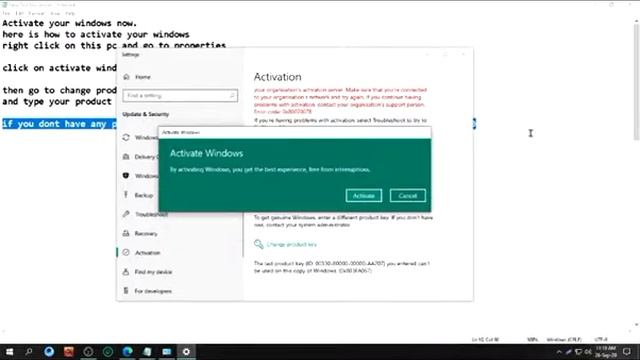Click the taskbar clock and date

[606, 352]
